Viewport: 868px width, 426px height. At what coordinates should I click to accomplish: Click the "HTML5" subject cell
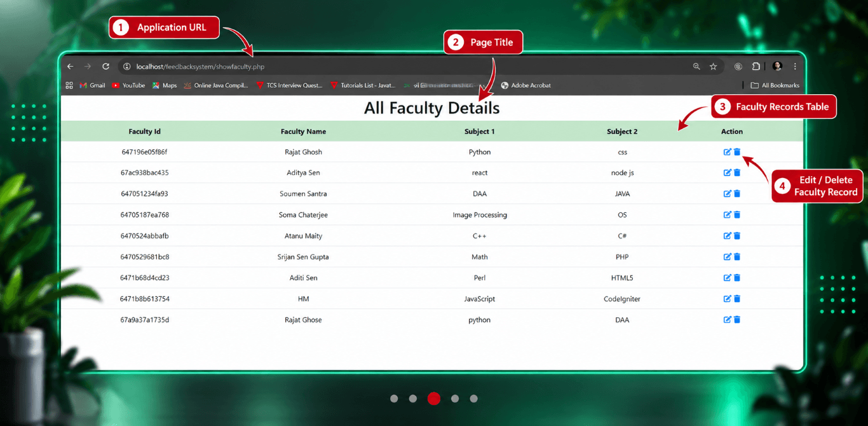622,278
